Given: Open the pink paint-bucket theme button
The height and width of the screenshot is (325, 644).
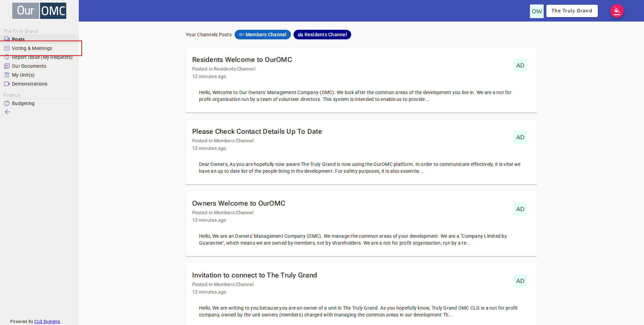Looking at the screenshot, I should coord(617,11).
